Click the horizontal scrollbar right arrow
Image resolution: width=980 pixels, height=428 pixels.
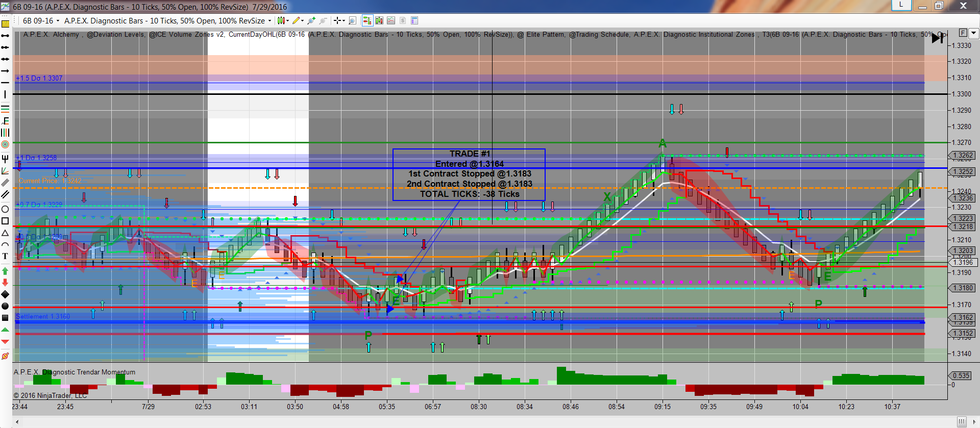pyautogui.click(x=975, y=422)
